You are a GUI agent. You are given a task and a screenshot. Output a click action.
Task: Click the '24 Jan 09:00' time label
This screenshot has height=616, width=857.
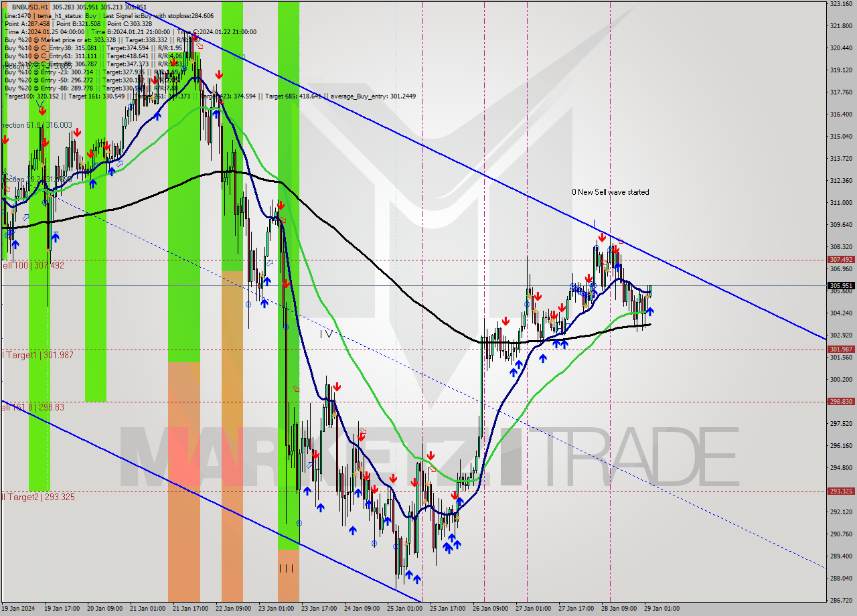click(362, 609)
